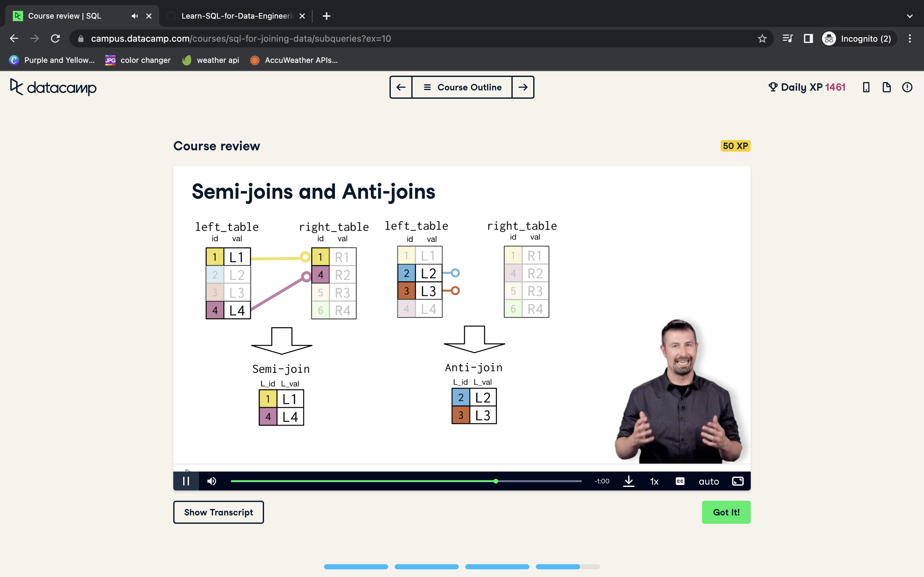Pause the course video
Image resolution: width=924 pixels, height=577 pixels.
(x=186, y=481)
